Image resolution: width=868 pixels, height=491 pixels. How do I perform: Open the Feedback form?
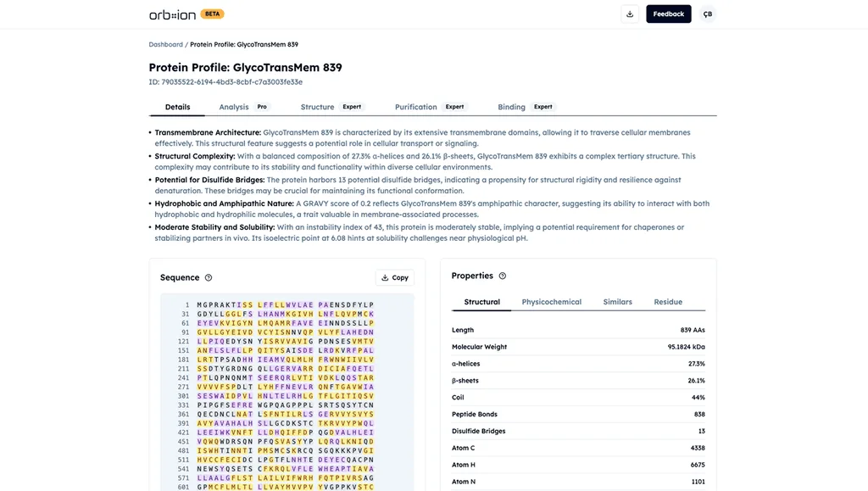click(x=668, y=14)
